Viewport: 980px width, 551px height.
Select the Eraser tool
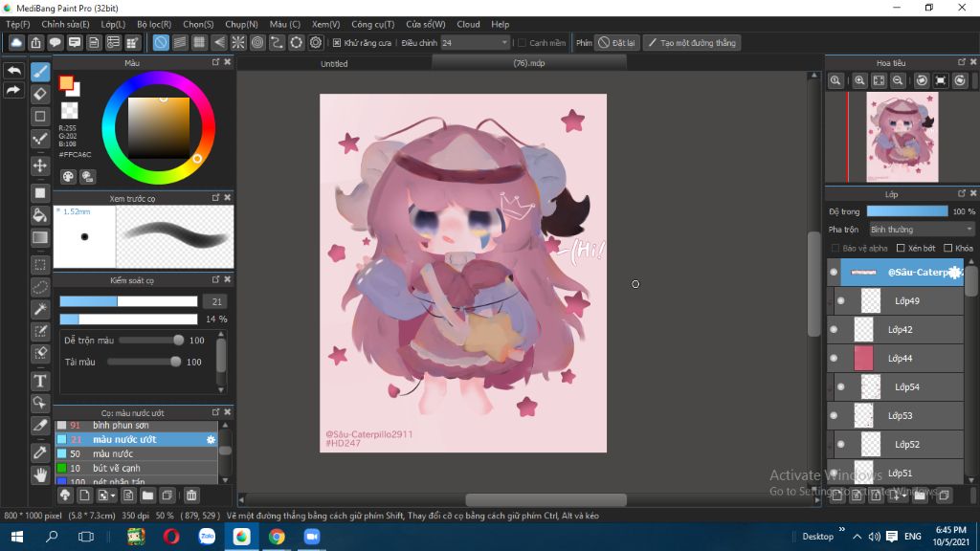[x=40, y=94]
